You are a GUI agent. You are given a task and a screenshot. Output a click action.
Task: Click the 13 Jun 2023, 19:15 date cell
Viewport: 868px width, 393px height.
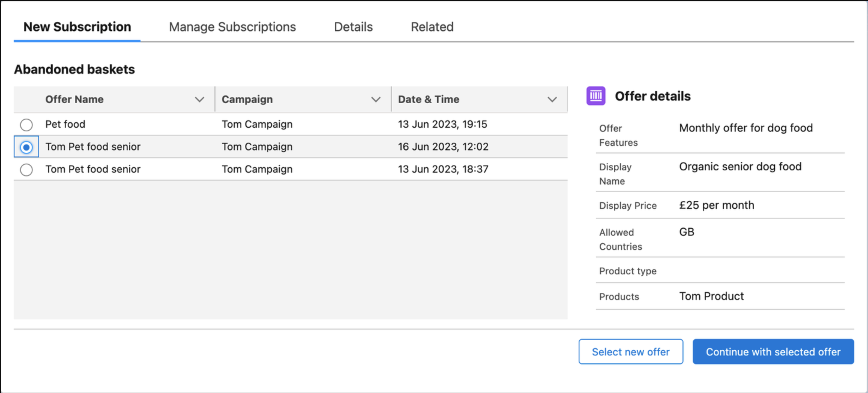[x=442, y=124]
